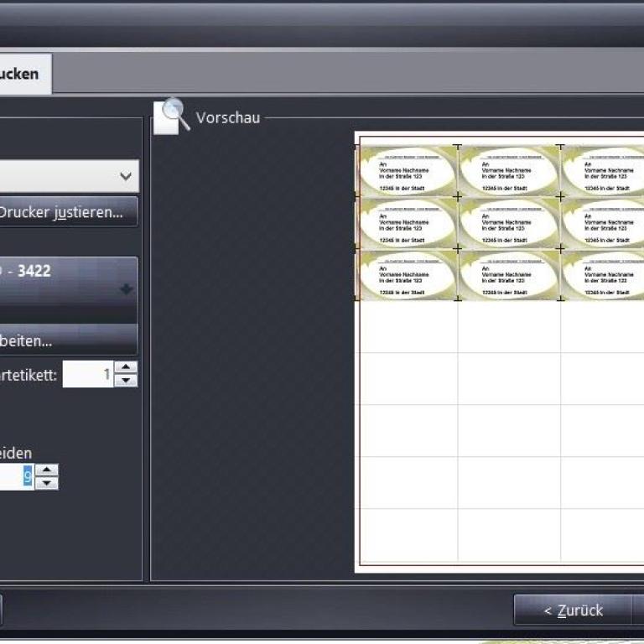Viewport: 644px width, 644px height.
Task: Decrease the Startetikett value with down arrow
Action: point(126,381)
